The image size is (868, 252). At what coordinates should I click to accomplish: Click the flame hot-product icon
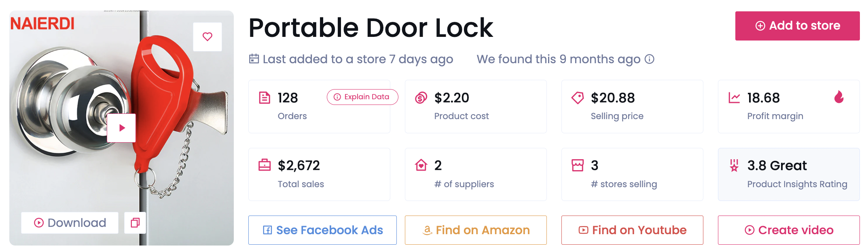click(839, 97)
